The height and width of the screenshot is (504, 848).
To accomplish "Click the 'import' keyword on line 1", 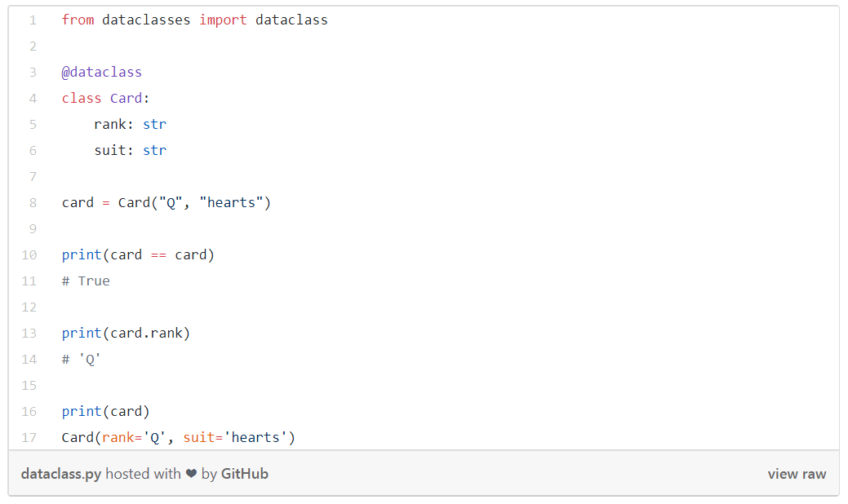I will 223,20.
